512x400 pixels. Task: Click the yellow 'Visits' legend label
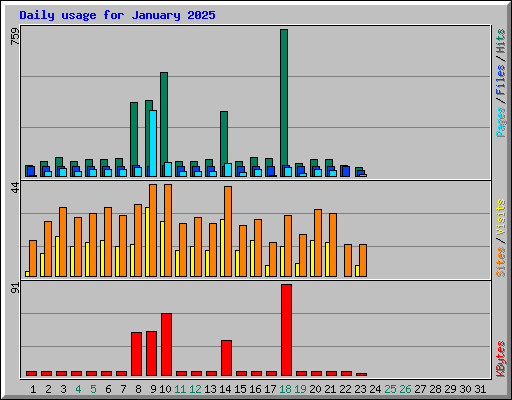tap(500, 217)
